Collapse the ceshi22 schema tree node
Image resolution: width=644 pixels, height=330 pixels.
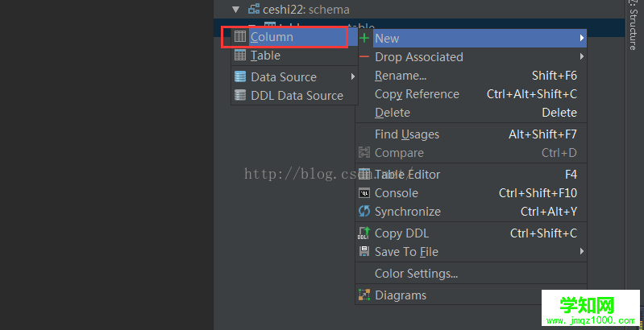tap(235, 10)
